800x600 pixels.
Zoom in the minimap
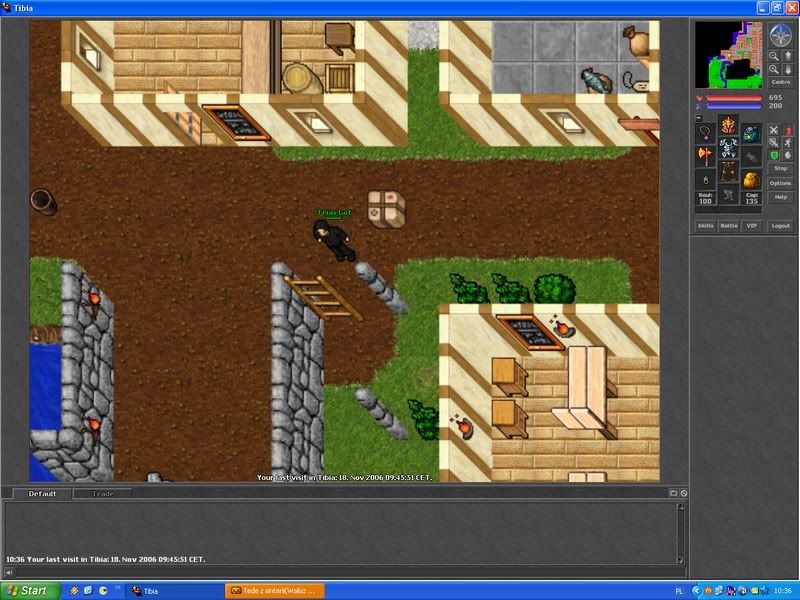(774, 70)
